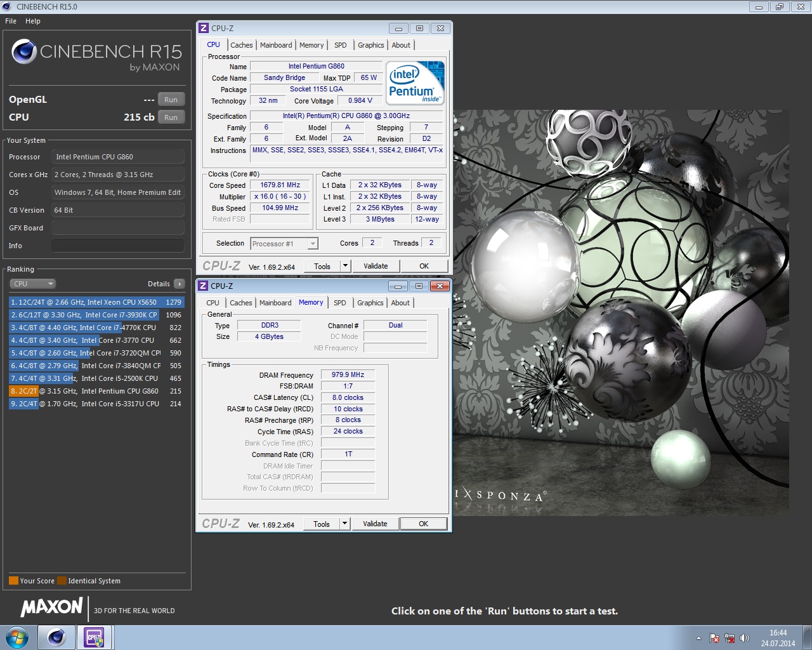Viewport: 812px width, 650px height.
Task: Open the Help menu
Action: [33, 21]
